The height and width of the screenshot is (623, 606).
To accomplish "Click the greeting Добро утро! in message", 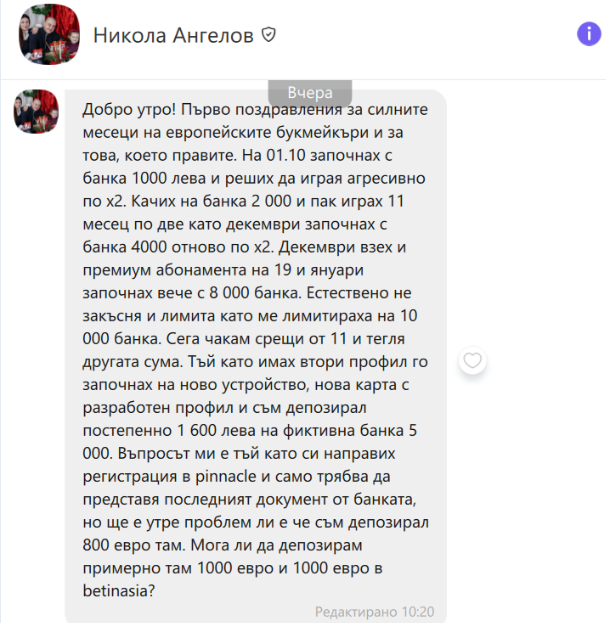I will coord(129,110).
